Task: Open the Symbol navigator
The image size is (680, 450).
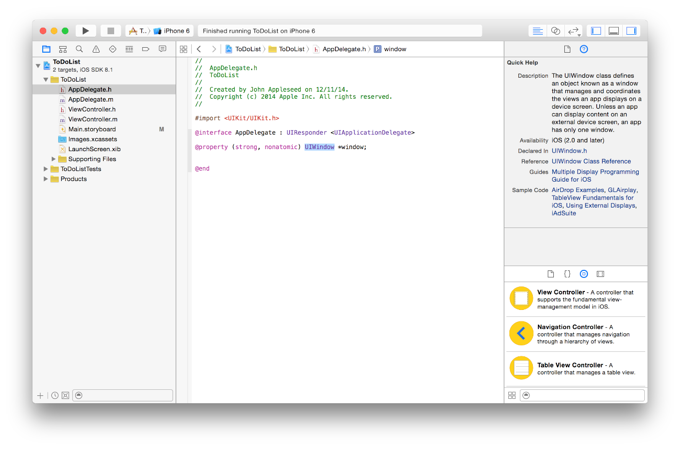Action: [x=63, y=49]
